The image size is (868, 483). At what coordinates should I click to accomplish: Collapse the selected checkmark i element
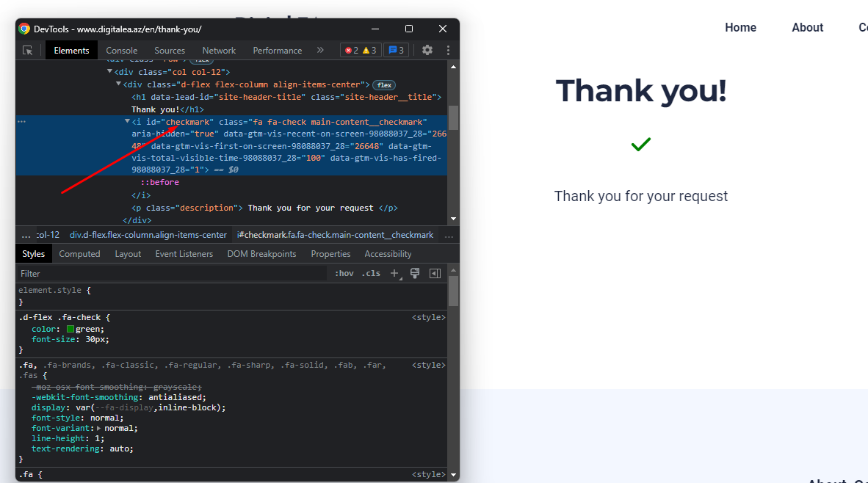tap(127, 121)
